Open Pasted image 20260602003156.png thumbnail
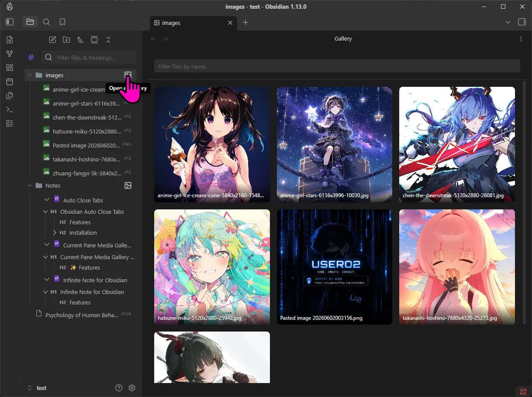The width and height of the screenshot is (532, 397). tap(335, 267)
